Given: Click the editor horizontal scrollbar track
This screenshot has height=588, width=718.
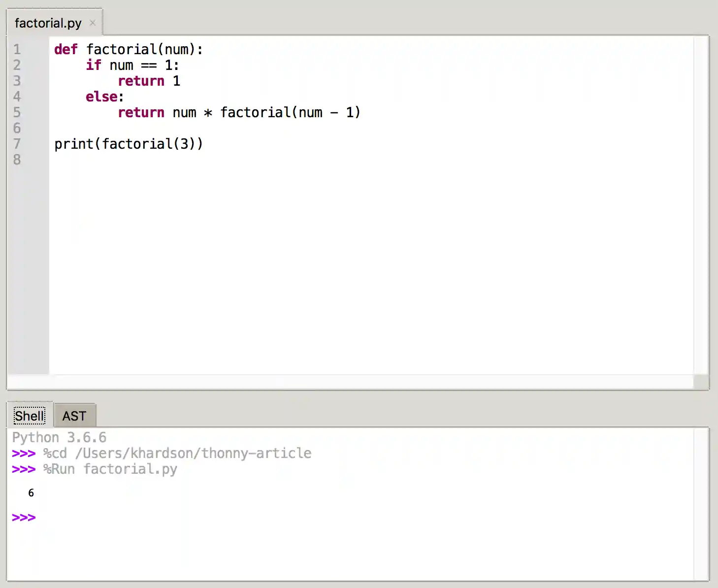Looking at the screenshot, I should 350,382.
